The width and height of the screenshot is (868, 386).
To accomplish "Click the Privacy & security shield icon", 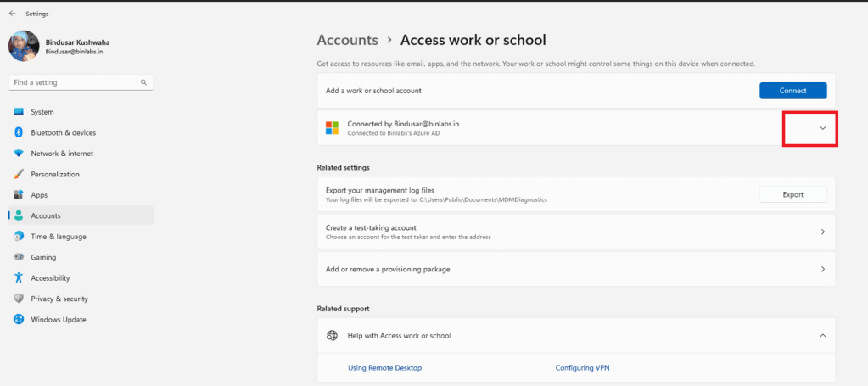I will tap(19, 299).
